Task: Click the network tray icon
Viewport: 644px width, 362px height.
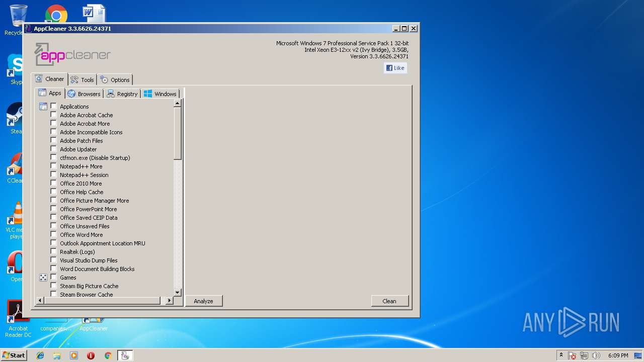Action: 584,355
